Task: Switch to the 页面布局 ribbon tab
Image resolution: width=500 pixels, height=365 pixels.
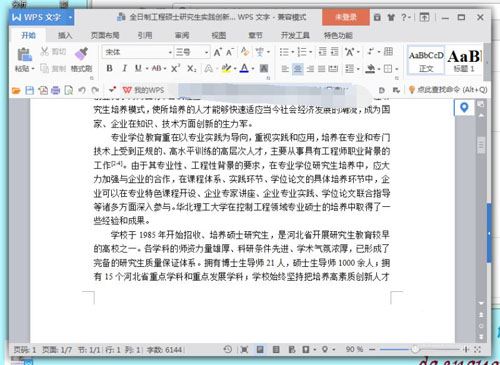Action: click(105, 35)
